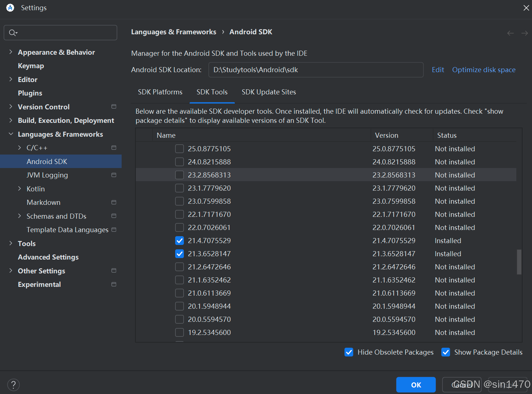Expand the Kotlin subsection
The image size is (532, 394).
tap(19, 188)
